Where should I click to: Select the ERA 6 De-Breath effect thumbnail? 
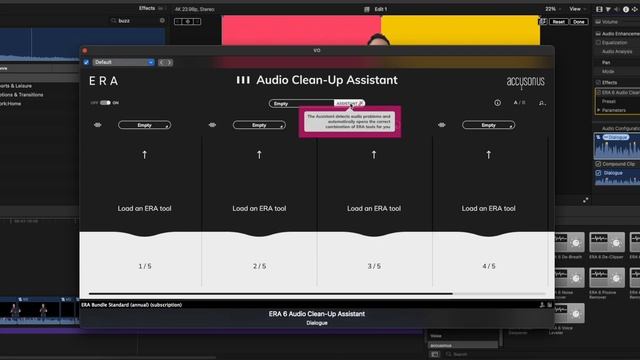pyautogui.click(x=569, y=242)
